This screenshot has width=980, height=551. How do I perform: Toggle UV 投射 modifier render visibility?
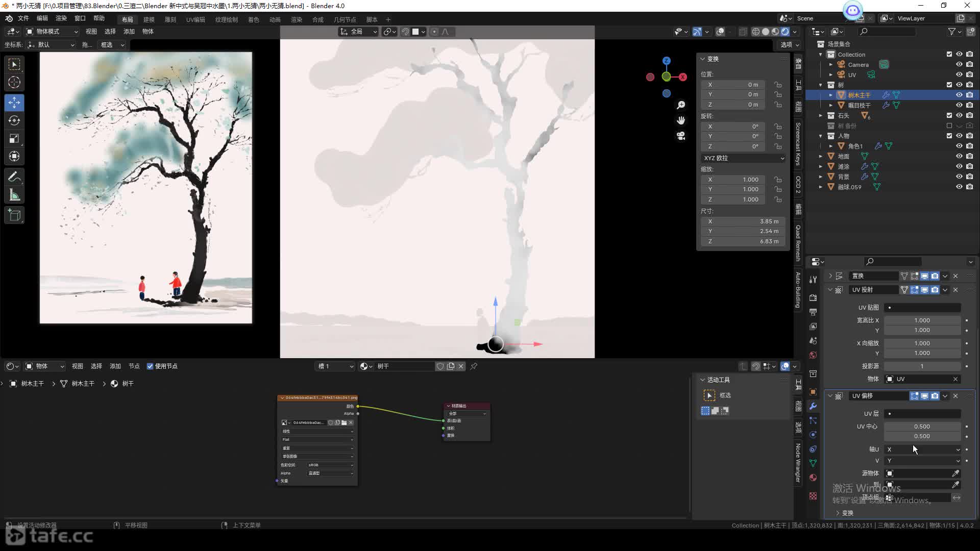click(935, 290)
